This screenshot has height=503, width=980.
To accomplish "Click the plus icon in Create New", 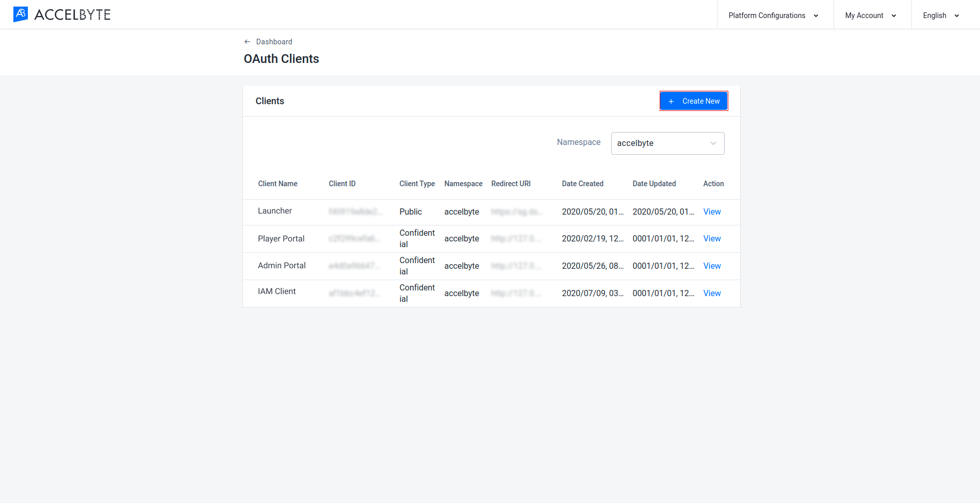I will (671, 102).
